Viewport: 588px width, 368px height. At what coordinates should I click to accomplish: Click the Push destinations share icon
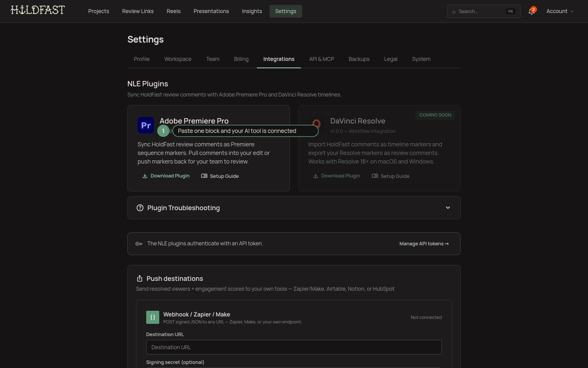(x=140, y=278)
